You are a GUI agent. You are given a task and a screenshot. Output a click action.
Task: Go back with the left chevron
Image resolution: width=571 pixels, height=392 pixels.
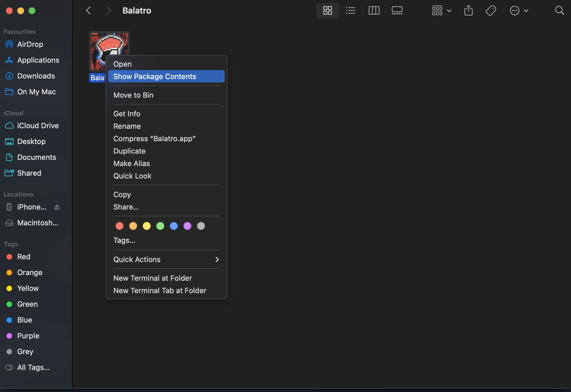pyautogui.click(x=88, y=11)
